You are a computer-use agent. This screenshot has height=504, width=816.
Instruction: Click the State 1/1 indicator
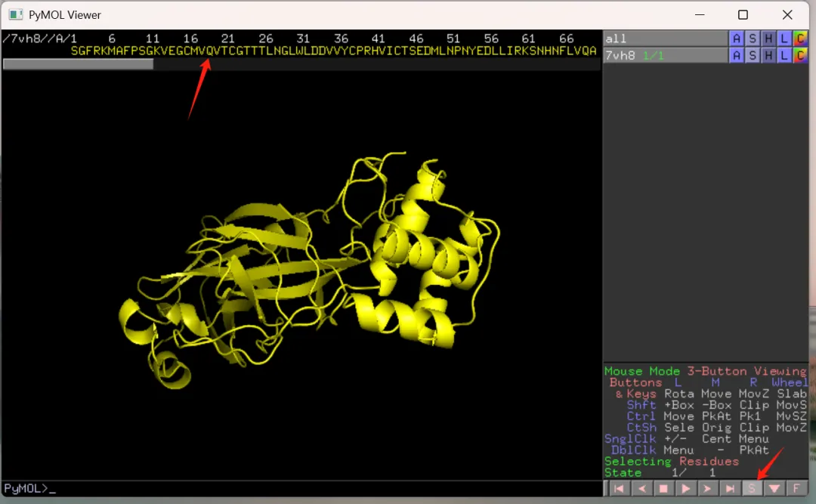tap(661, 473)
